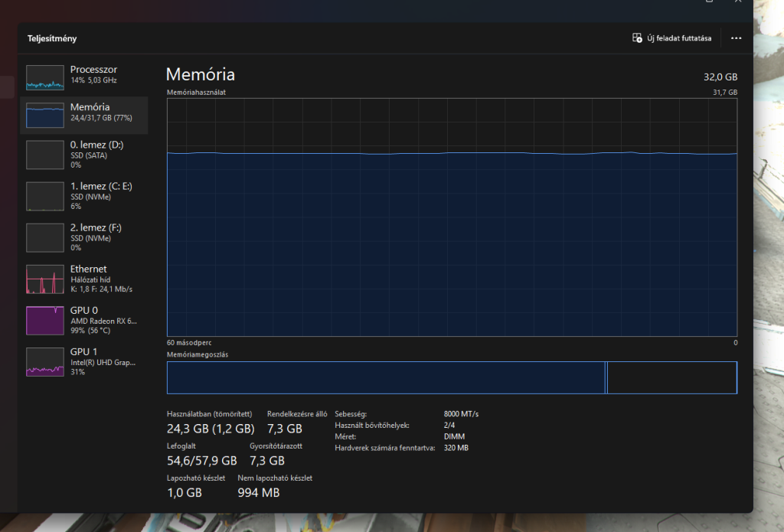Select the 0. lemez (D:) SATA disk

tap(46, 155)
